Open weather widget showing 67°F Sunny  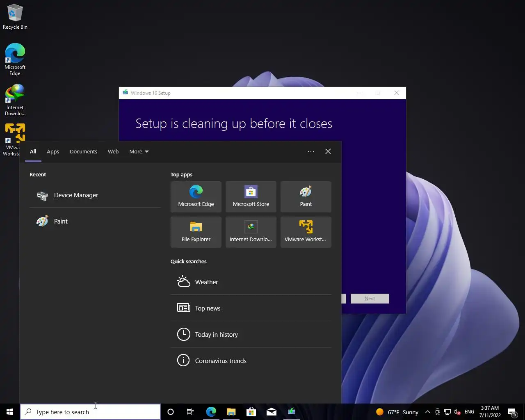point(397,412)
